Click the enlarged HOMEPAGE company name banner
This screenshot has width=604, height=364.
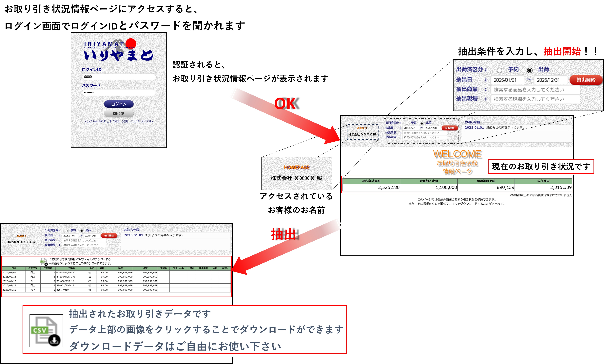coord(297,173)
